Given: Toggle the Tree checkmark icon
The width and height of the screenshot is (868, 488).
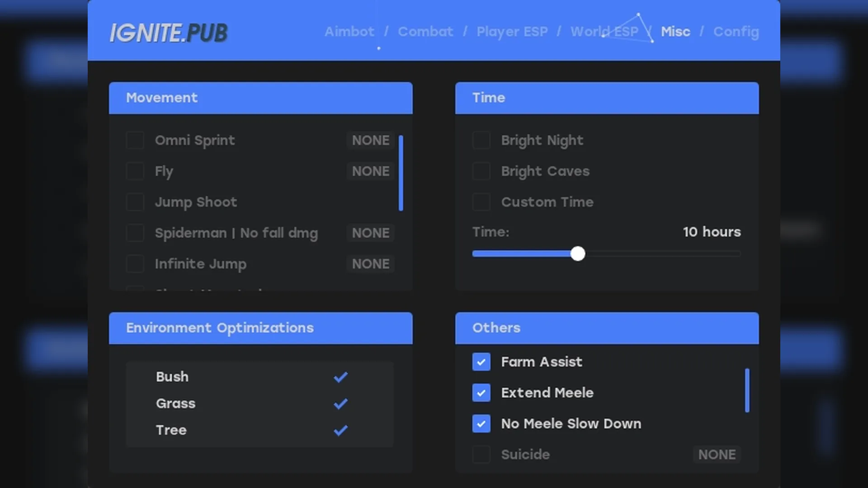Looking at the screenshot, I should (340, 430).
